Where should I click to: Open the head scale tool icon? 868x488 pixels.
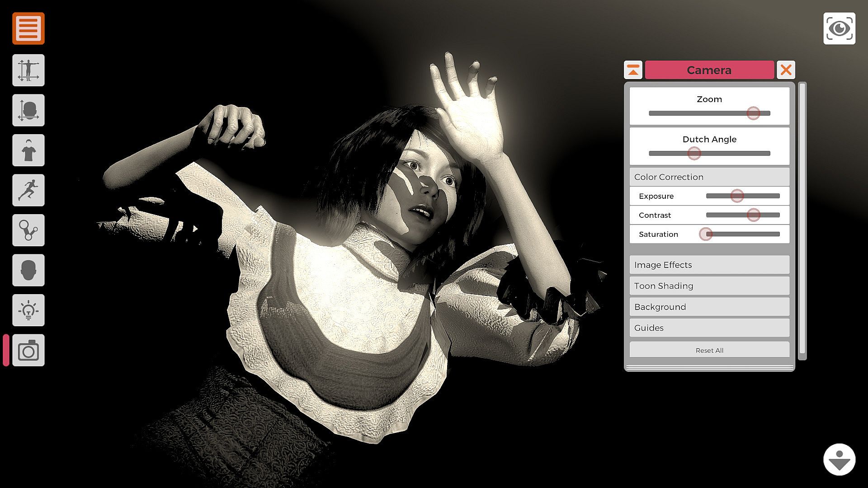coord(28,110)
